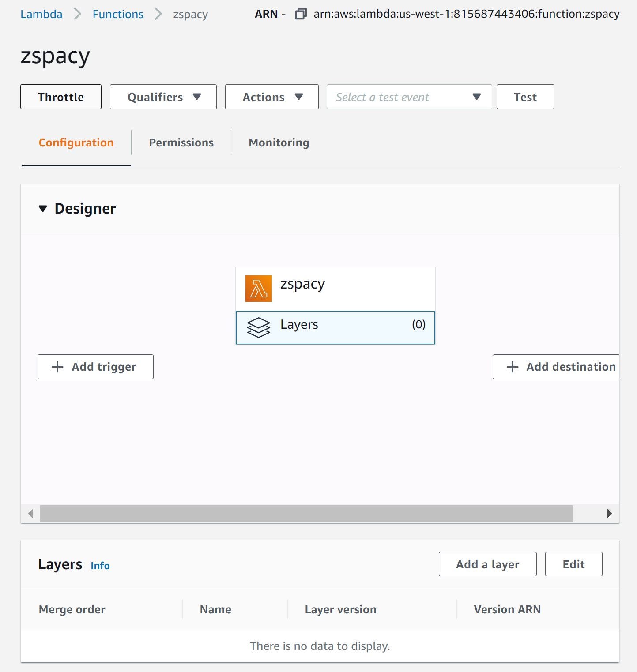
Task: Click the plus icon on Add trigger
Action: (57, 367)
